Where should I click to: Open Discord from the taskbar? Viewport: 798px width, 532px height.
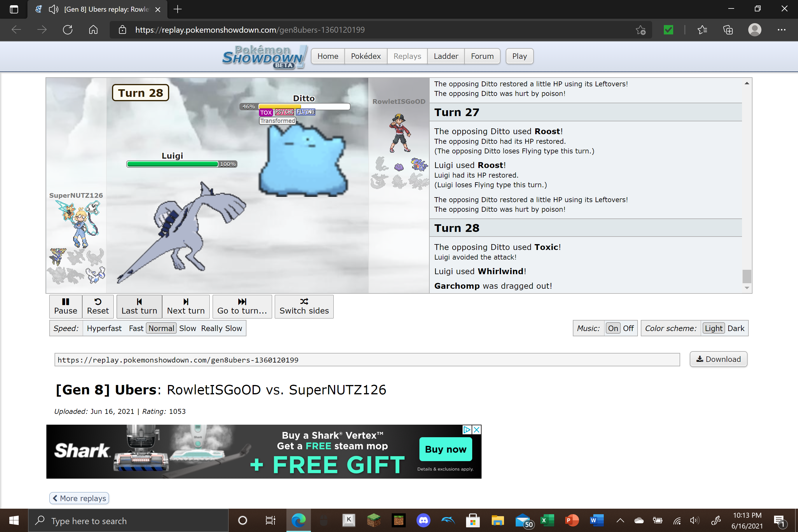coord(423,520)
